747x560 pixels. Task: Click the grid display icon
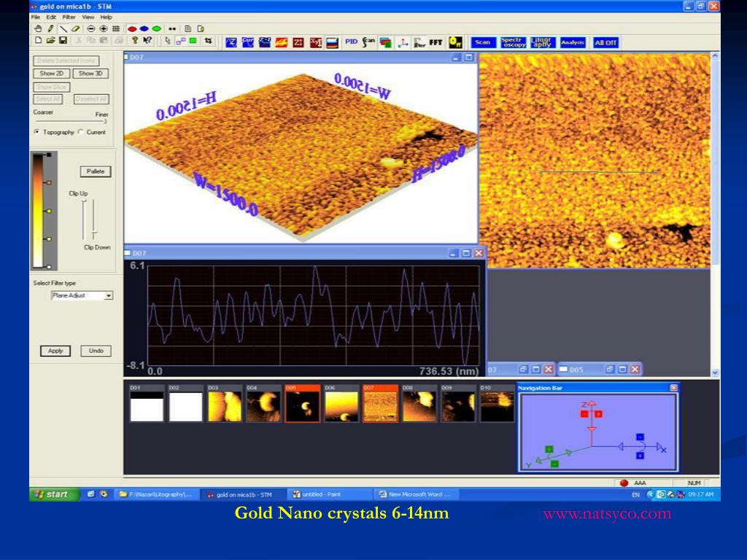pyautogui.click(x=116, y=28)
